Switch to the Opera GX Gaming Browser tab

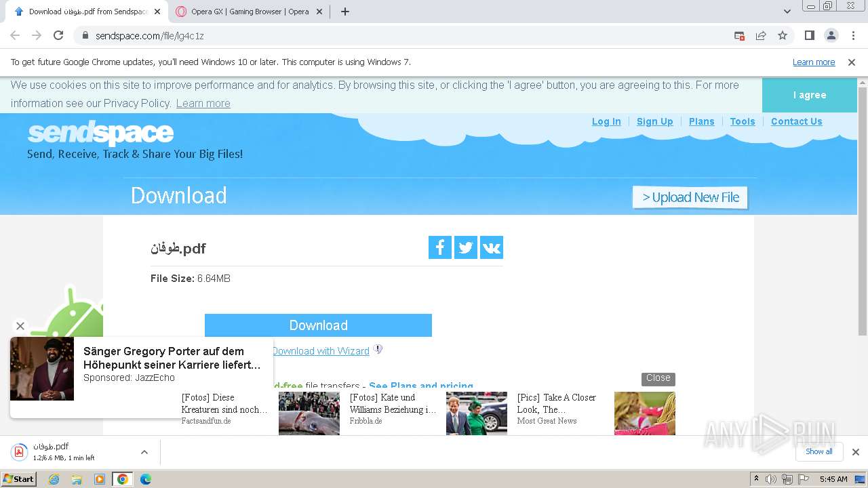pyautogui.click(x=250, y=12)
